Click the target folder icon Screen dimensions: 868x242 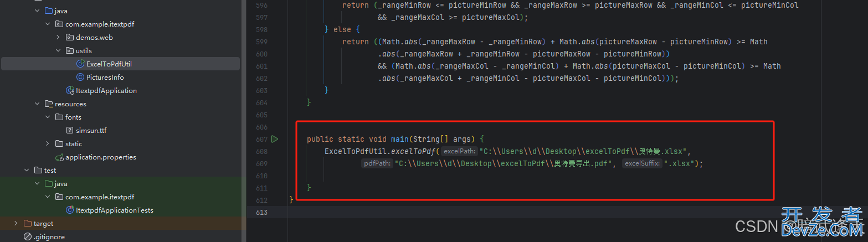(x=28, y=223)
